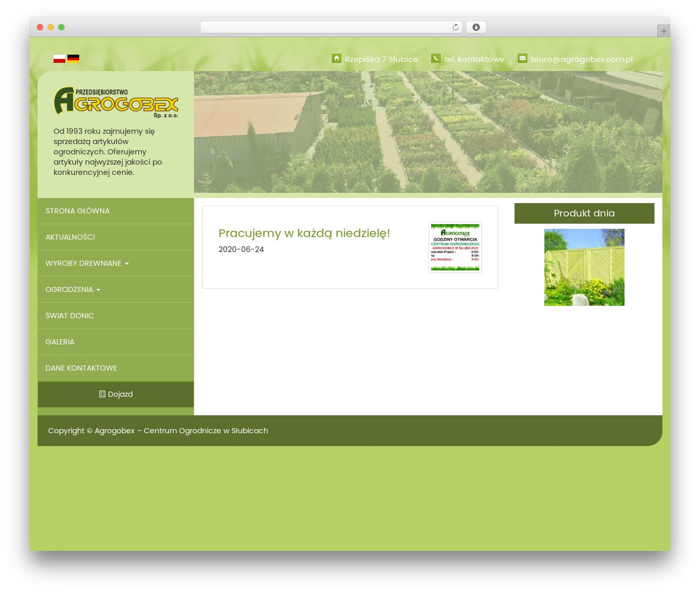The height and width of the screenshot is (593, 700).
Task: Open Galeria menu item
Action: (x=116, y=342)
